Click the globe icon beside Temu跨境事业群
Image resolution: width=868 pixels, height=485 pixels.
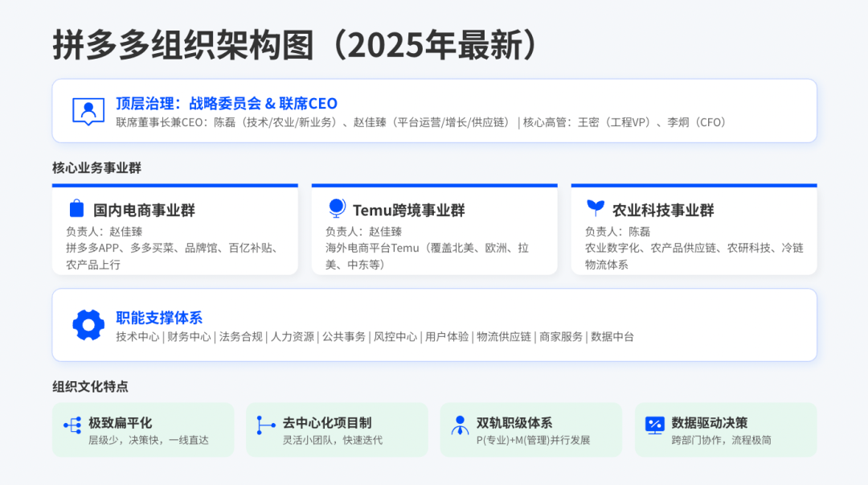click(x=337, y=209)
